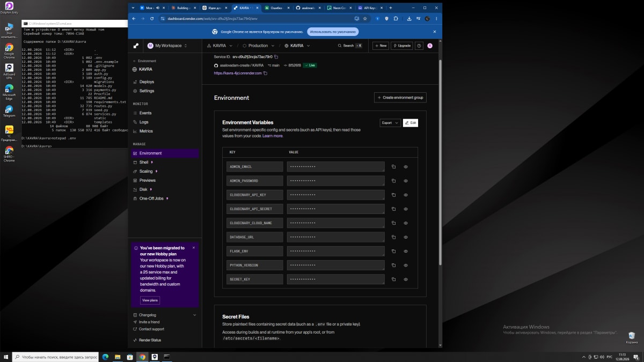Show the PYTHON_VERSION value
Viewport: 644px width, 362px height.
(x=406, y=265)
